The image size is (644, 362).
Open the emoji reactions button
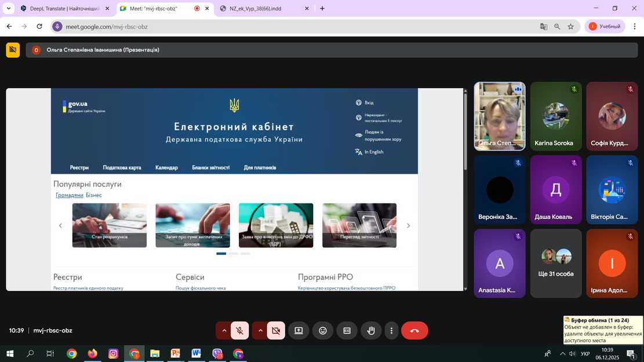click(323, 331)
